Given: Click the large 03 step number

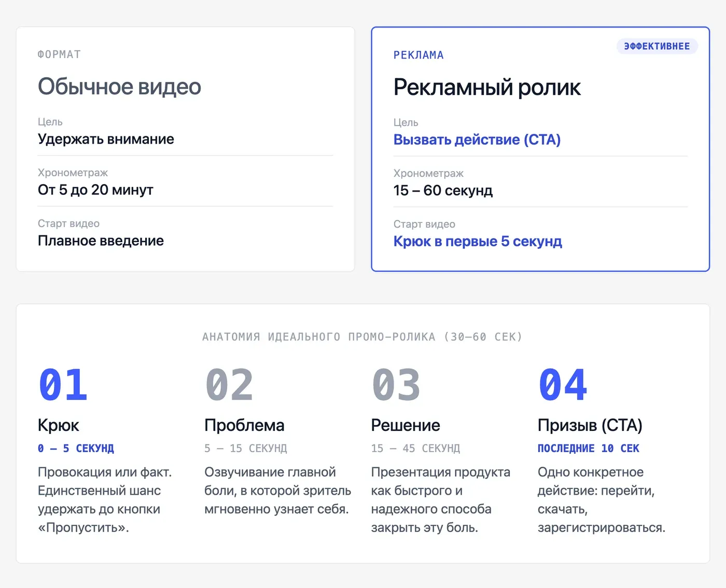Looking at the screenshot, I should click(x=396, y=385).
